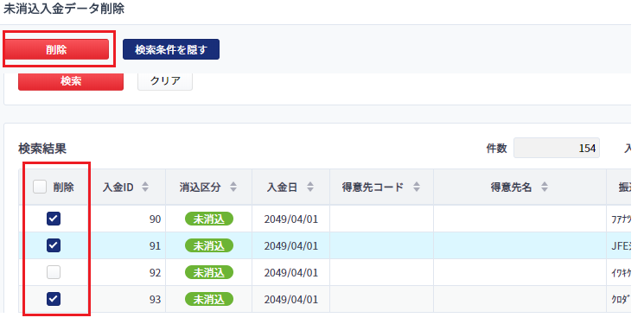The height and width of the screenshot is (324, 644).
Task: Click the red 検索 button
Action: [71, 81]
